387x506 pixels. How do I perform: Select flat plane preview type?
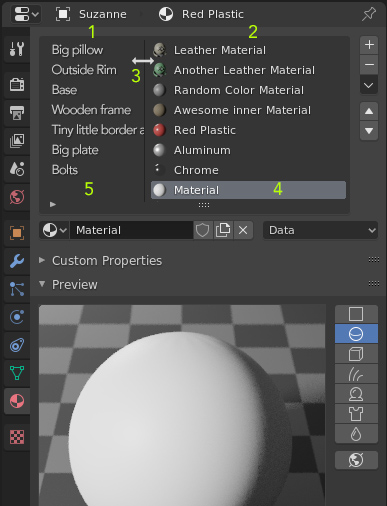(356, 314)
